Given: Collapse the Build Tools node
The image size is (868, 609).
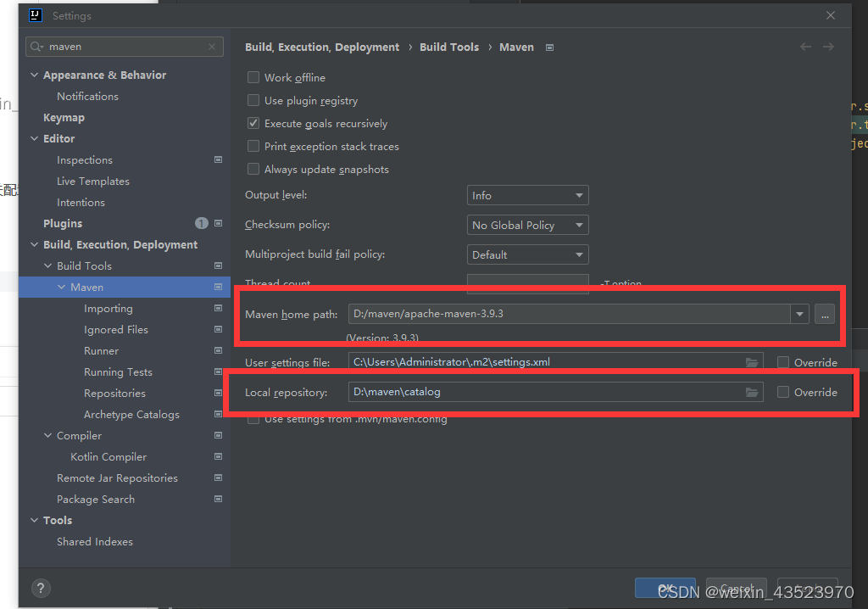Looking at the screenshot, I should pyautogui.click(x=48, y=266).
